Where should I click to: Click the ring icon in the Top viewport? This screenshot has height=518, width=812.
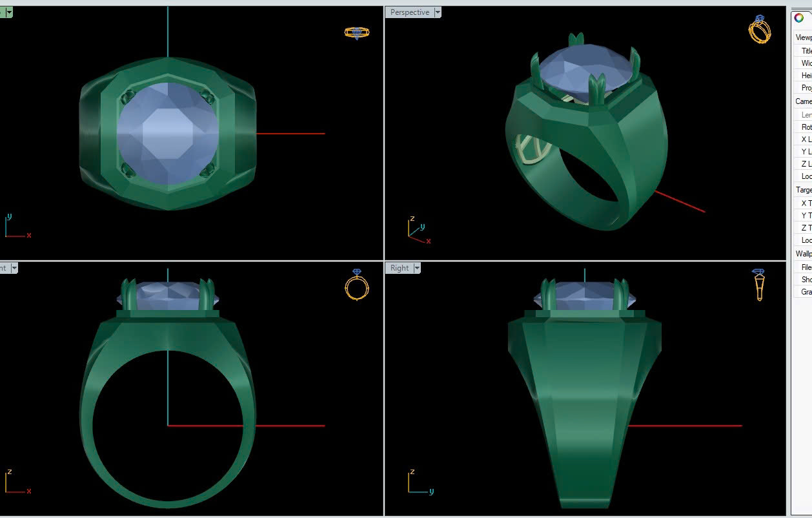pos(356,32)
